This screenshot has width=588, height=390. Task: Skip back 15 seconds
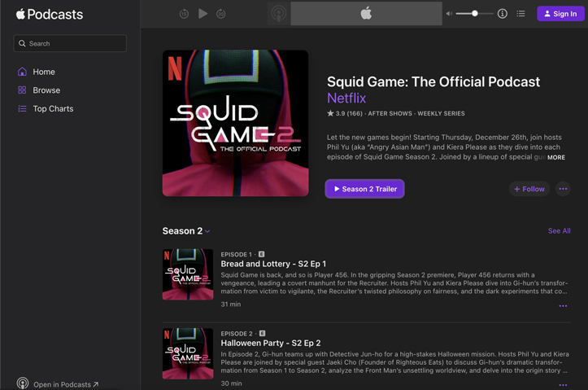point(184,14)
